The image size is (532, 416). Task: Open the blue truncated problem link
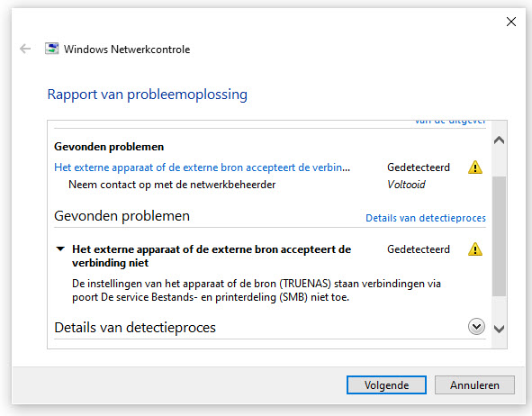pos(202,167)
